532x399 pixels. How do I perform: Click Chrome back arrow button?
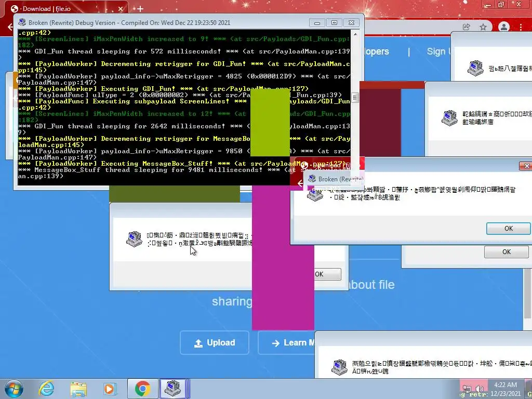[10, 27]
